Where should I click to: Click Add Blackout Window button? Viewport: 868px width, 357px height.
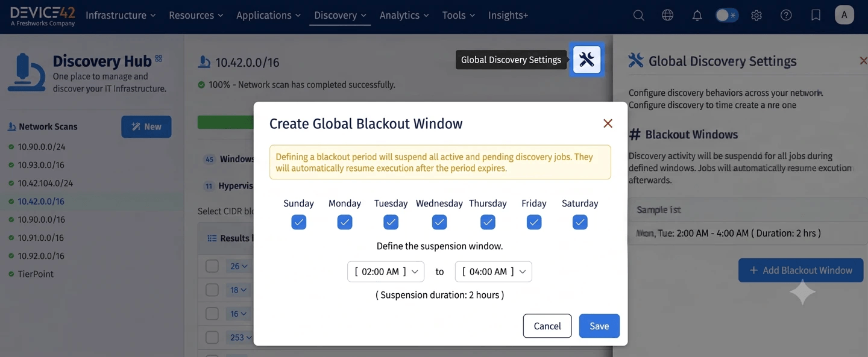pos(800,270)
